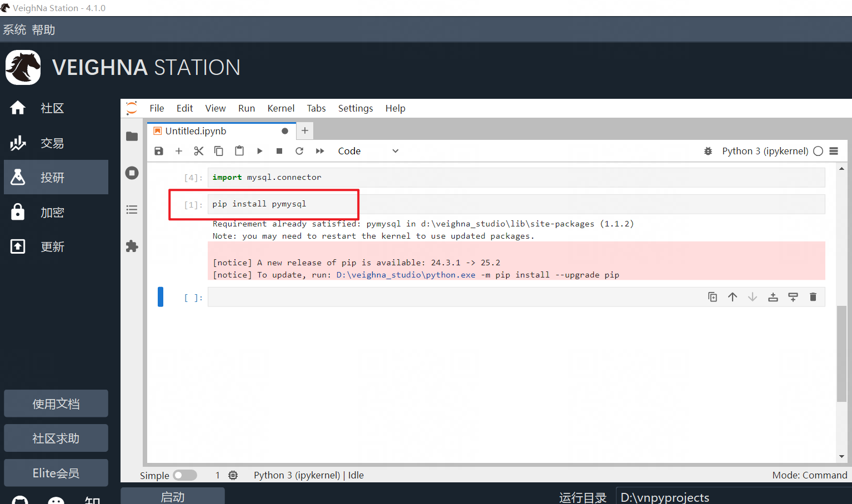This screenshot has height=504, width=852.
Task: Cut the selected cell with scissors icon
Action: click(x=199, y=151)
